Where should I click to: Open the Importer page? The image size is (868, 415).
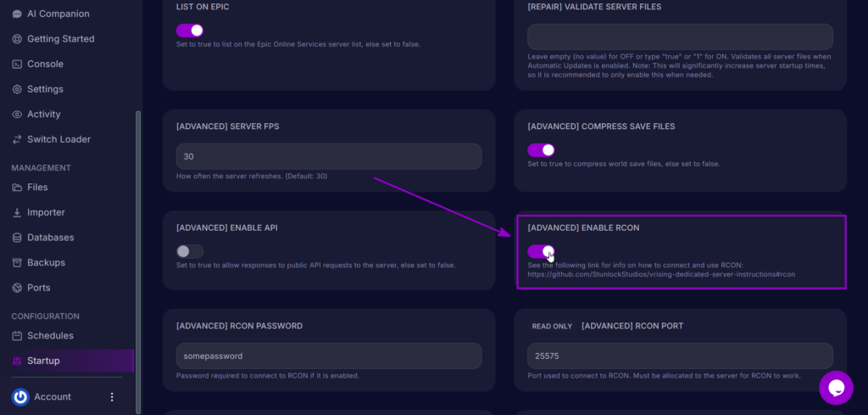(x=46, y=212)
